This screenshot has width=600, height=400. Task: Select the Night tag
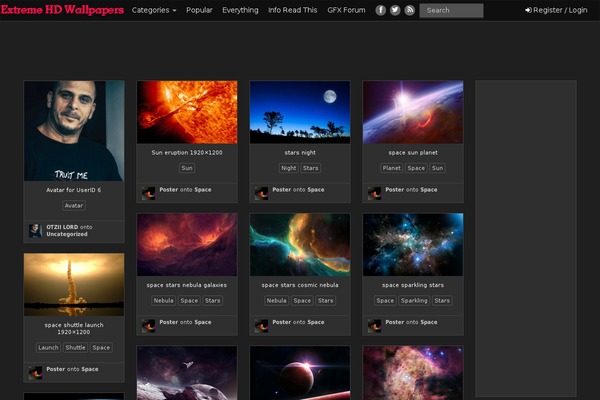pyautogui.click(x=289, y=168)
